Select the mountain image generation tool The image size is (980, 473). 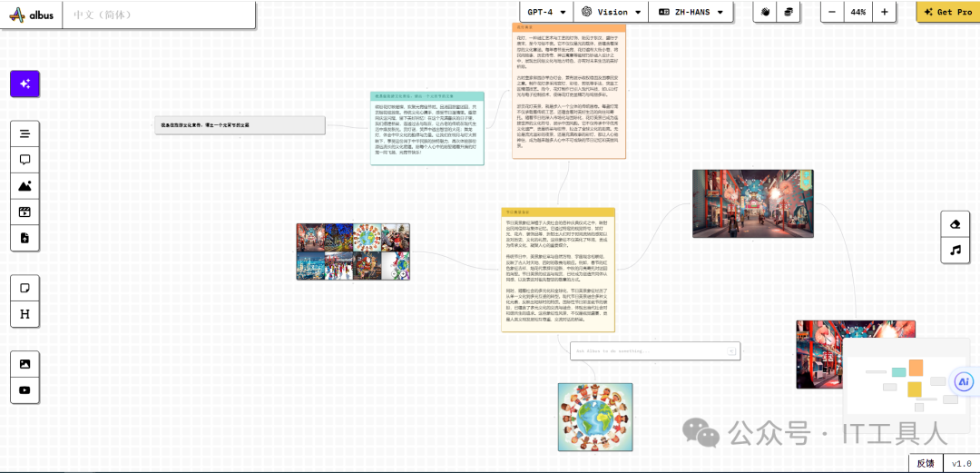coord(25,186)
